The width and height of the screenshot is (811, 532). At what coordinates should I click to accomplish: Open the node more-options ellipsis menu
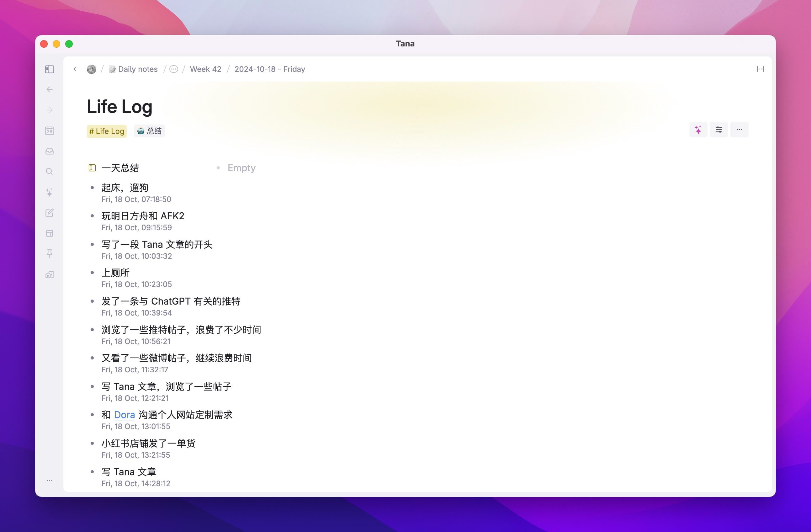click(739, 130)
